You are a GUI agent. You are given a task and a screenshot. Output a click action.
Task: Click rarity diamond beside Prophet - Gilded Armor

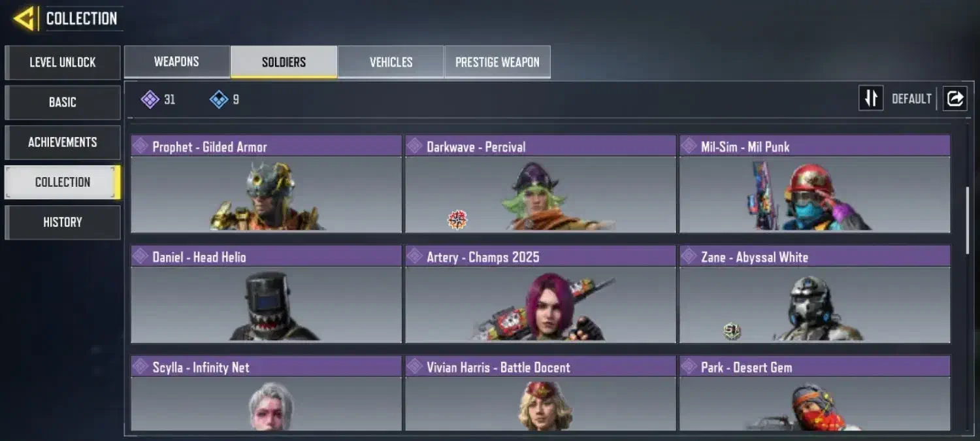(x=141, y=146)
